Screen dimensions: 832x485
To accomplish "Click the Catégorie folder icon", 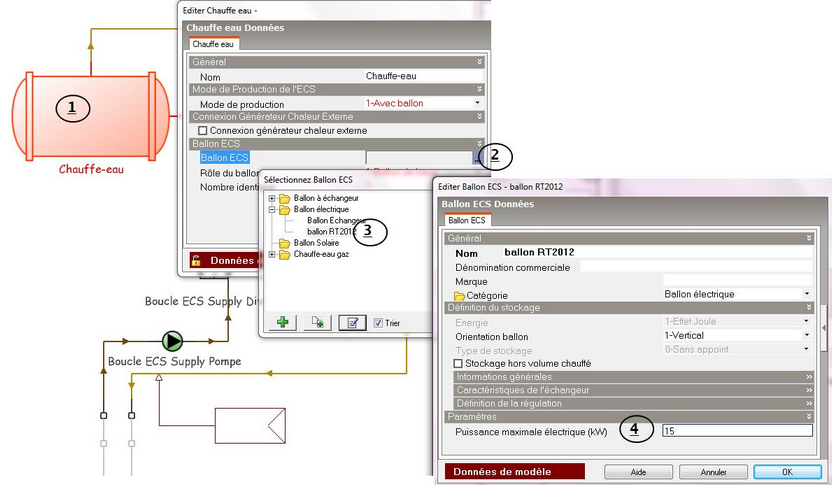I will click(460, 295).
